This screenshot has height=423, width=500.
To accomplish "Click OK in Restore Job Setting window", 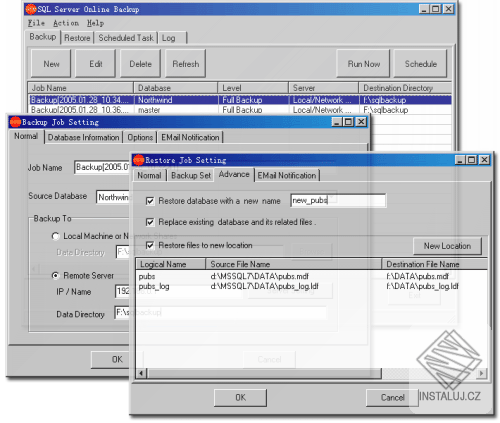I will 240,398.
